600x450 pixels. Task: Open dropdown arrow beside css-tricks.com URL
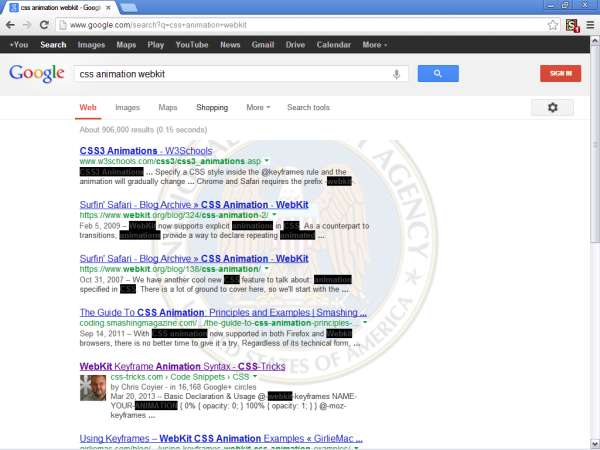click(255, 377)
